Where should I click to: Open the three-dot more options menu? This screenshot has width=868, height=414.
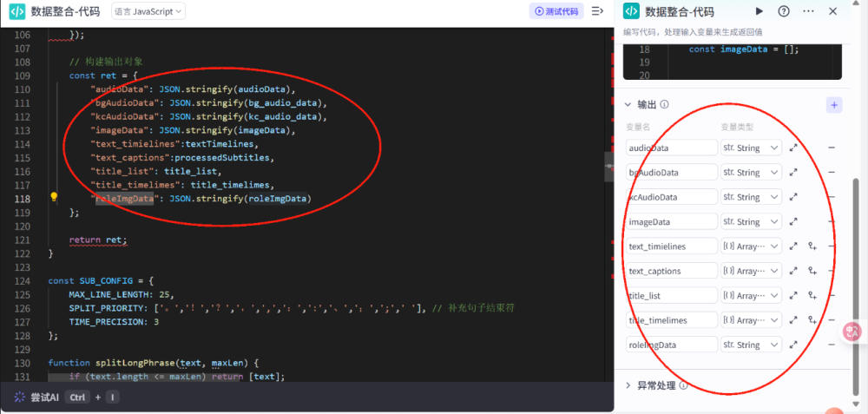[x=808, y=11]
